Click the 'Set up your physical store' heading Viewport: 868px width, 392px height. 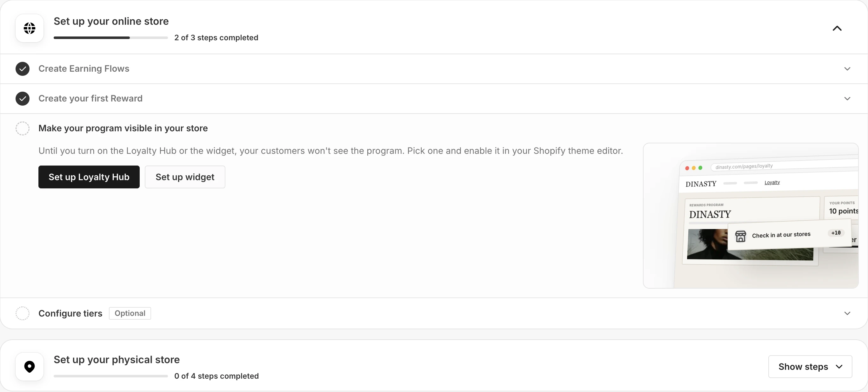pos(117,360)
